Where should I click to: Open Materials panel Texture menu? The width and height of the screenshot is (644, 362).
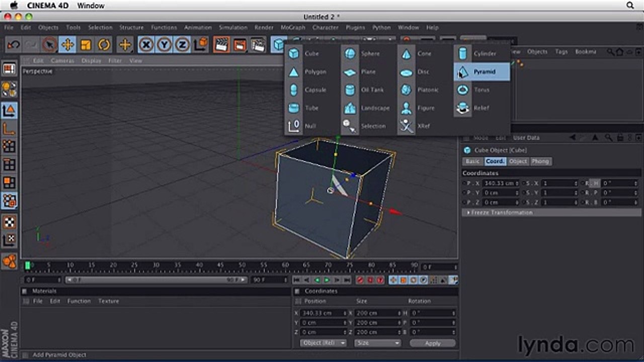click(x=109, y=301)
